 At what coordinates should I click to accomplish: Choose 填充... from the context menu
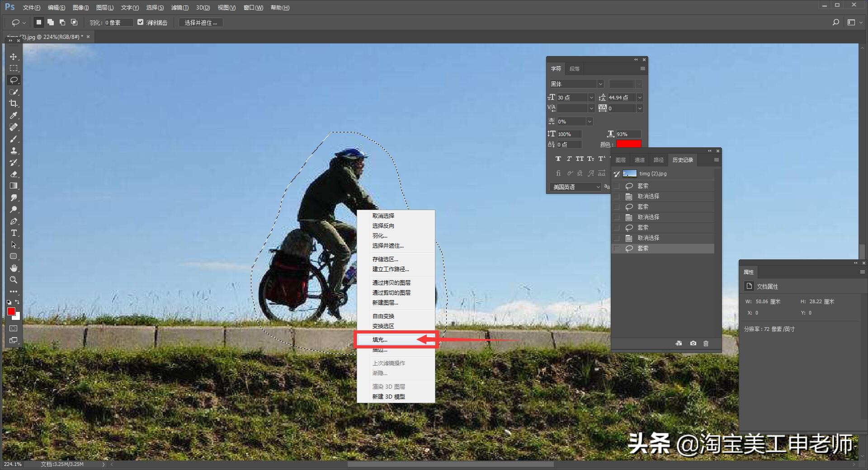click(x=380, y=340)
